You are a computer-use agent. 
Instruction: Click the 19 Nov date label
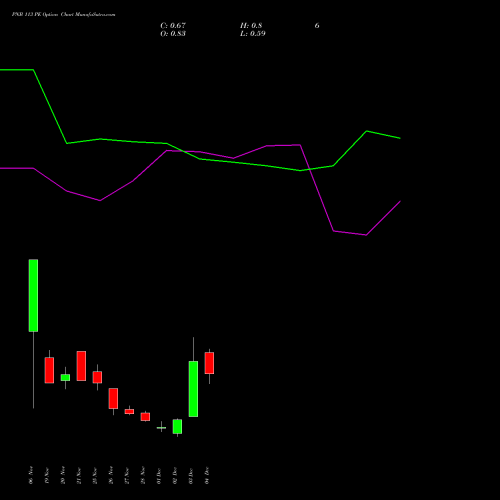coord(47,475)
